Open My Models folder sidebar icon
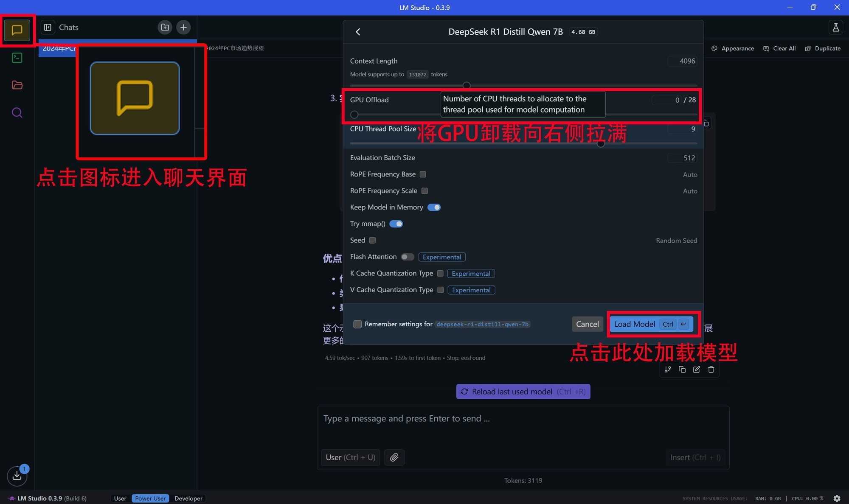 click(17, 85)
